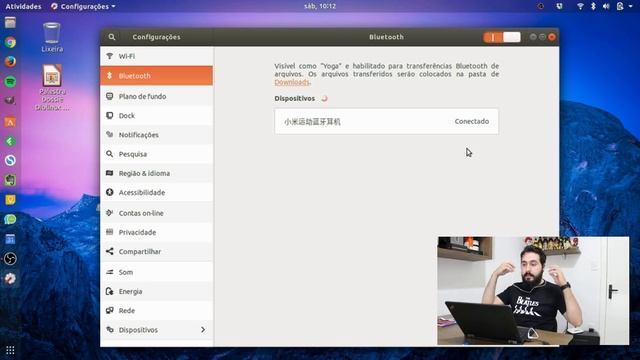
Task: Open Privacidade settings panel
Action: pyautogui.click(x=156, y=232)
